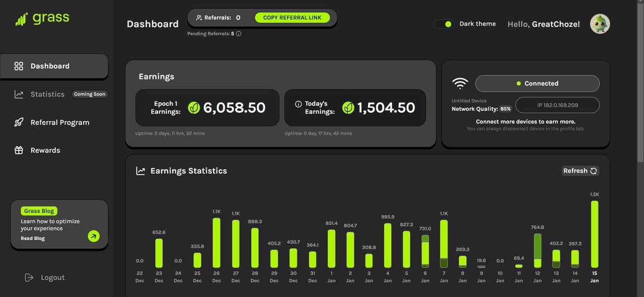644x297 pixels.
Task: Click the Grass logo icon
Action: 21,20
